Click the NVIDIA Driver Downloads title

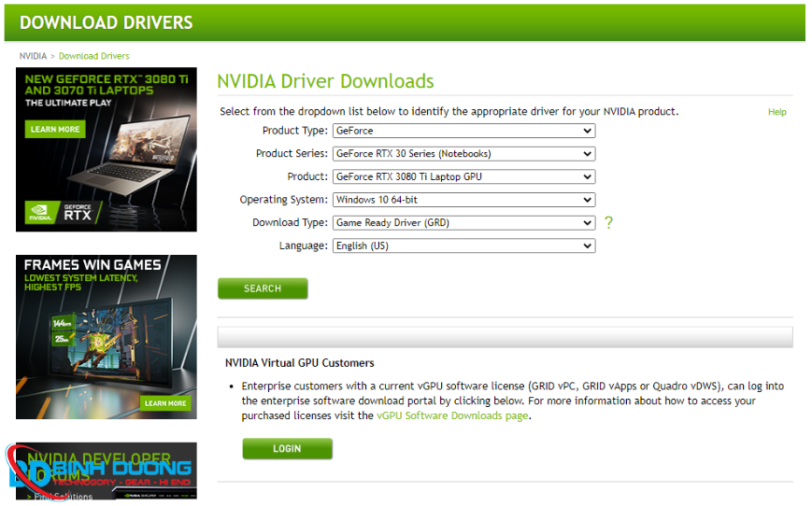click(325, 81)
